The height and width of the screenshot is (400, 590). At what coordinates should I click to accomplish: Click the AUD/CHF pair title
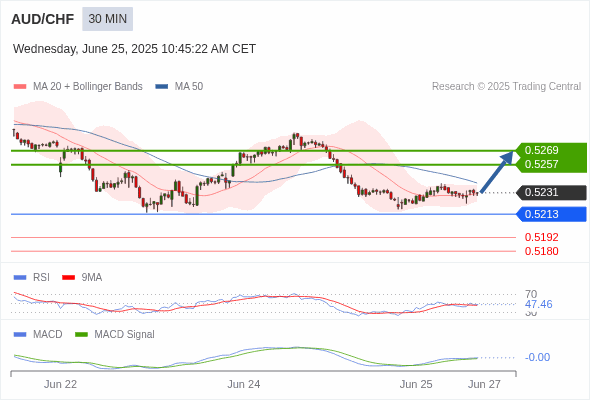(x=43, y=19)
